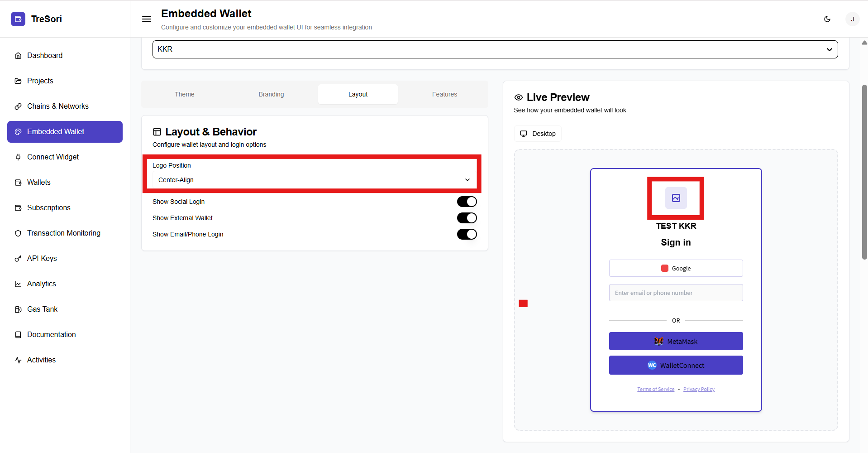Click the page vertical scrollbar thumb
Screen dimensions: 868x453
coord(864,172)
